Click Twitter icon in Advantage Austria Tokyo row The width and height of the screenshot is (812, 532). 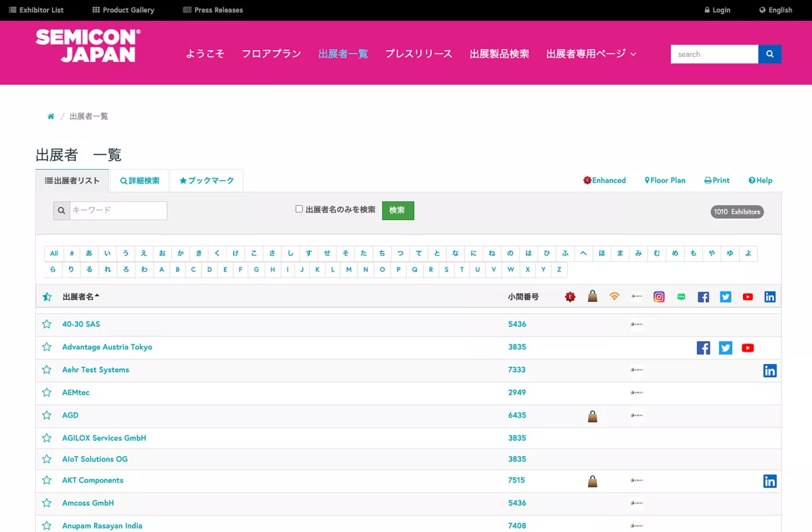click(725, 348)
